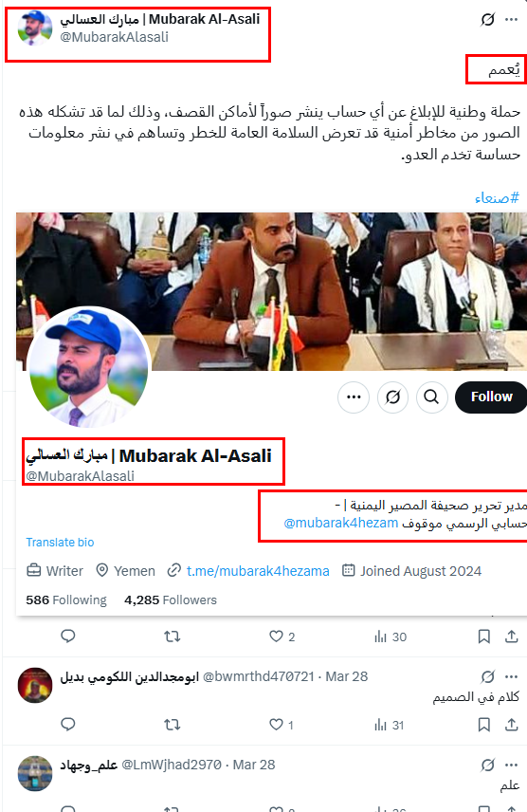Image resolution: width=527 pixels, height=812 pixels.
Task: Click the Grok icon on the profile card
Action: pyautogui.click(x=393, y=397)
